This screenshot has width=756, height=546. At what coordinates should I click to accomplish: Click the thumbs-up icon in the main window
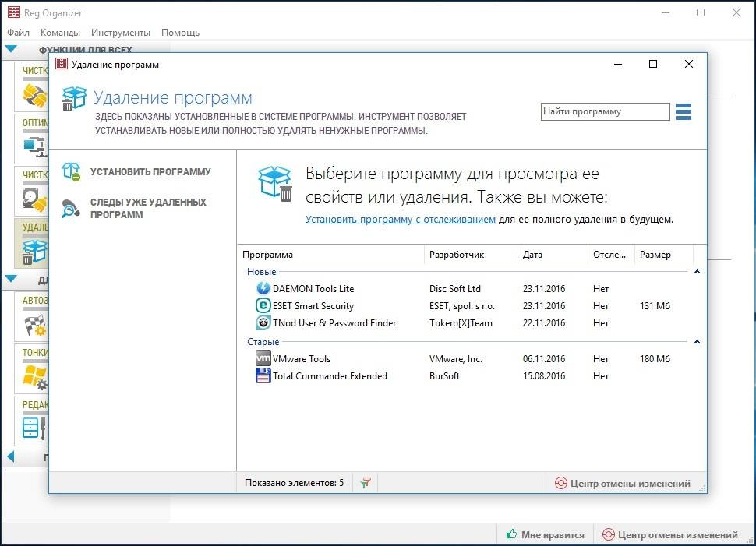511,534
